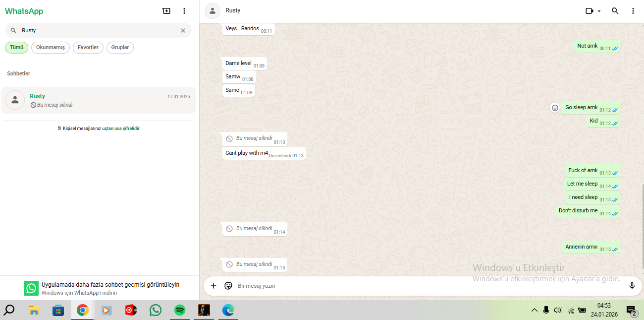644x320 pixels.
Task: Search in chat with the header magnifier
Action: click(615, 11)
